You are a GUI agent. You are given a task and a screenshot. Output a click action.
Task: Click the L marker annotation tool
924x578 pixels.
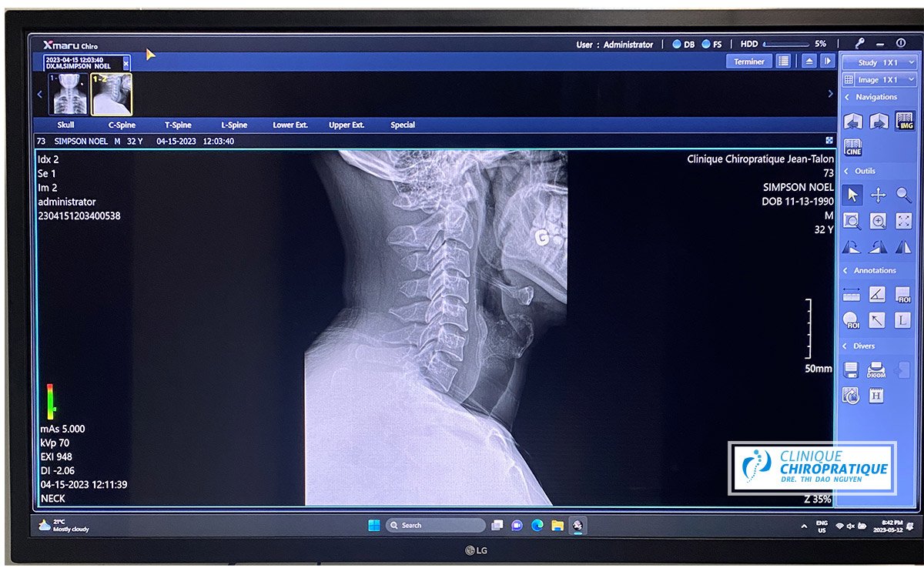[x=903, y=320]
